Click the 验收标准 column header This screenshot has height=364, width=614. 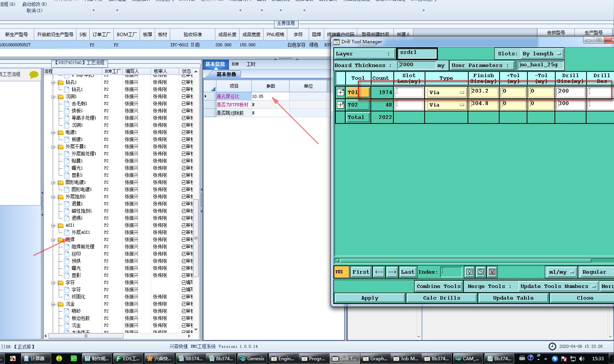pos(193,34)
